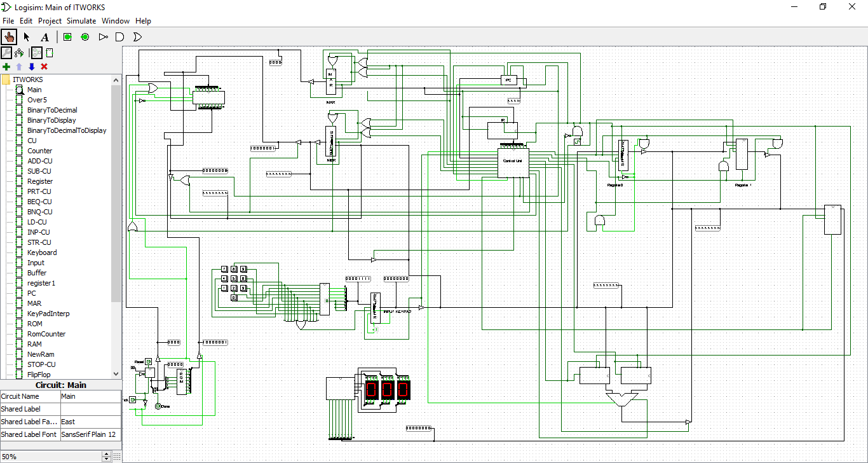The image size is (868, 463).
Task: Select the Over5 circuit
Action: (37, 100)
